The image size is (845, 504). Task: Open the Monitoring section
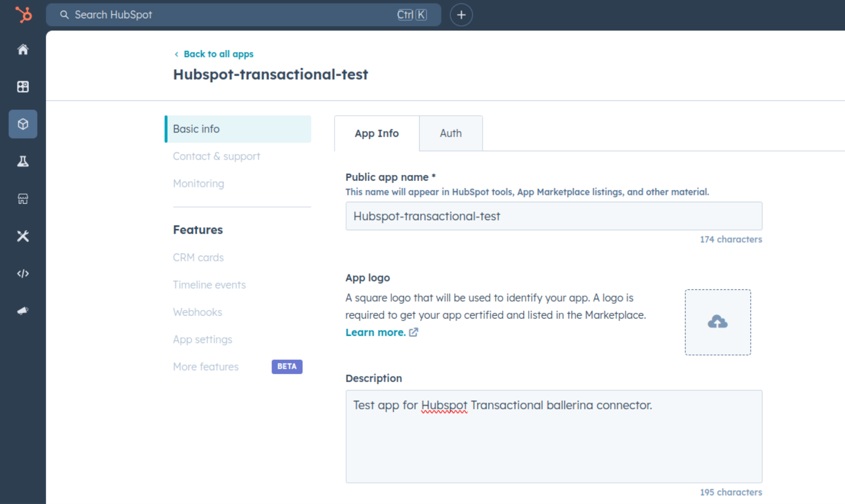[199, 184]
